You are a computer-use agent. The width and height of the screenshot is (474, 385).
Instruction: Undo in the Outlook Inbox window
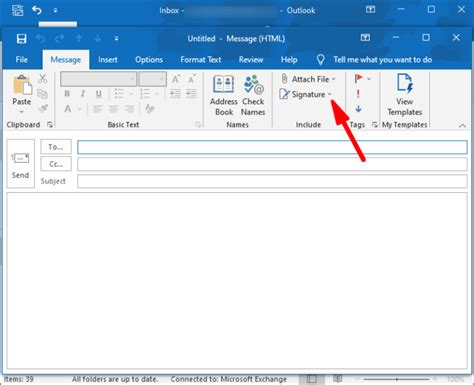(x=37, y=10)
